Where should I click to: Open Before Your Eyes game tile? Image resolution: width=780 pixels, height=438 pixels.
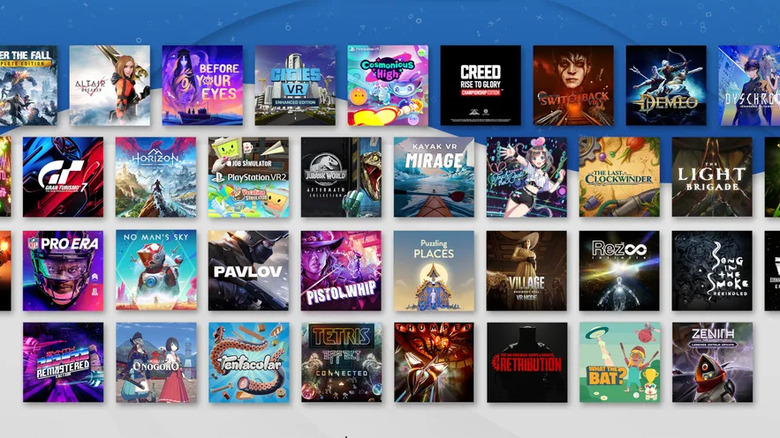pos(202,86)
